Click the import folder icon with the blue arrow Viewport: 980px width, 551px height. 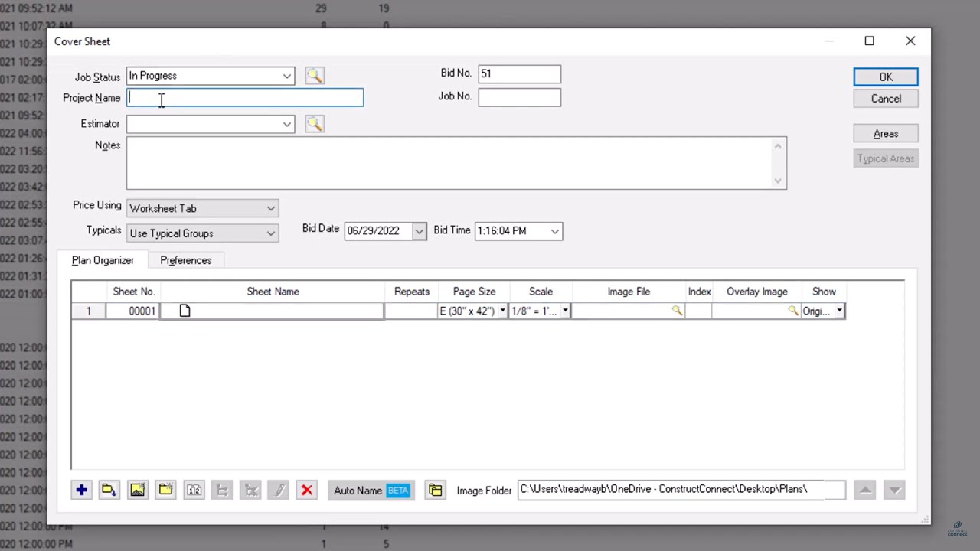pos(109,490)
